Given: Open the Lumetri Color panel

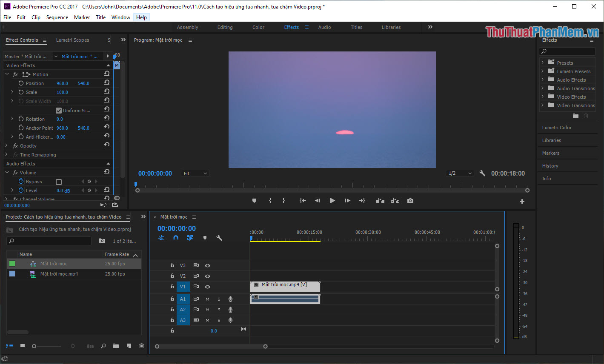Looking at the screenshot, I should (x=556, y=127).
